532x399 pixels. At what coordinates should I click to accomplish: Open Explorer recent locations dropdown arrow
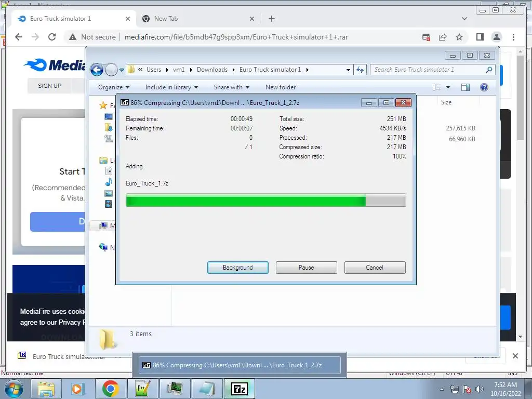tap(122, 70)
